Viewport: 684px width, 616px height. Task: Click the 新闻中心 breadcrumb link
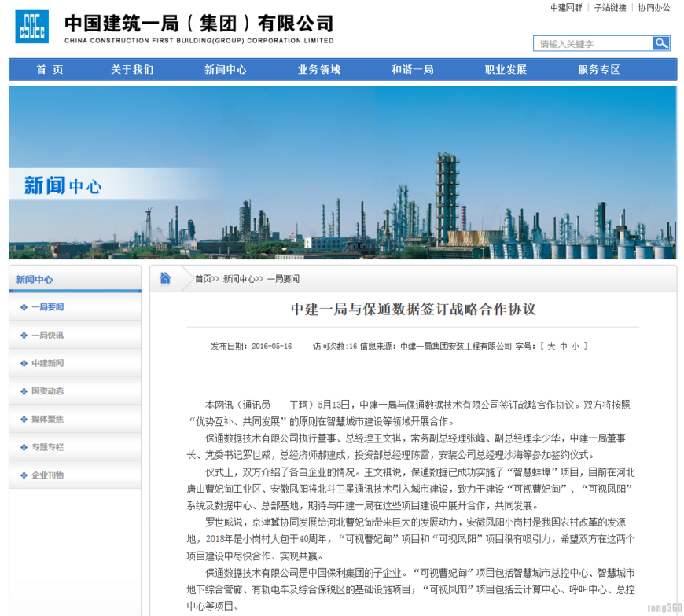coord(239,279)
